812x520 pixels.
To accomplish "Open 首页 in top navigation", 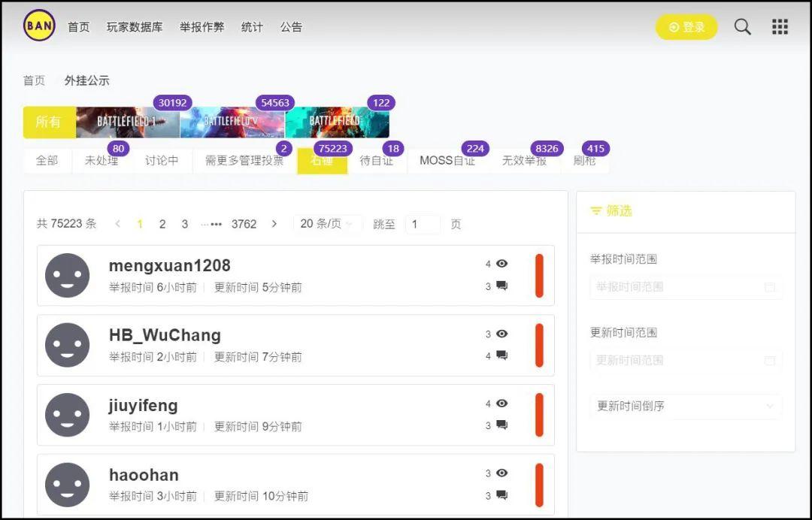I will (x=79, y=27).
